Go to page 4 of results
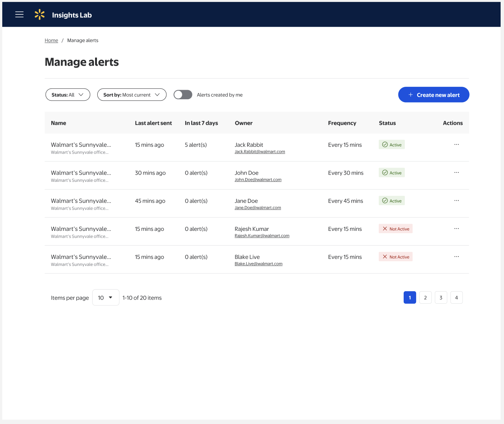Image resolution: width=504 pixels, height=424 pixels. coord(456,298)
